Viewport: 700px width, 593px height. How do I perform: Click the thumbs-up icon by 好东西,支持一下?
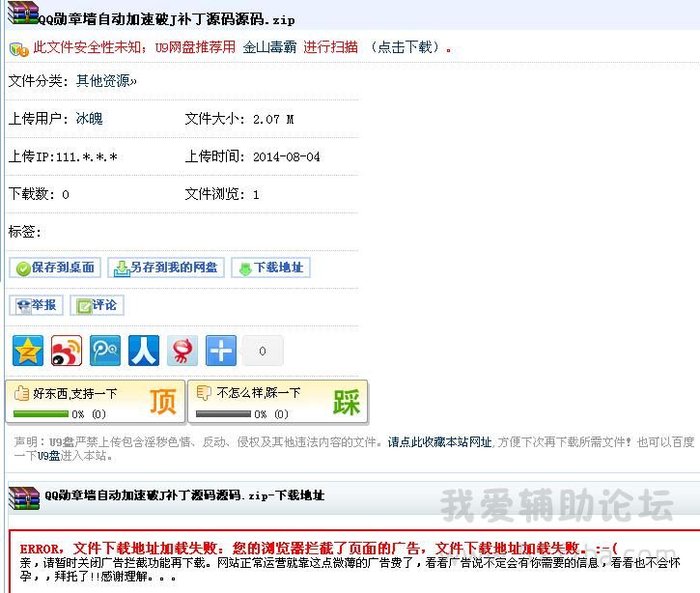click(x=21, y=393)
